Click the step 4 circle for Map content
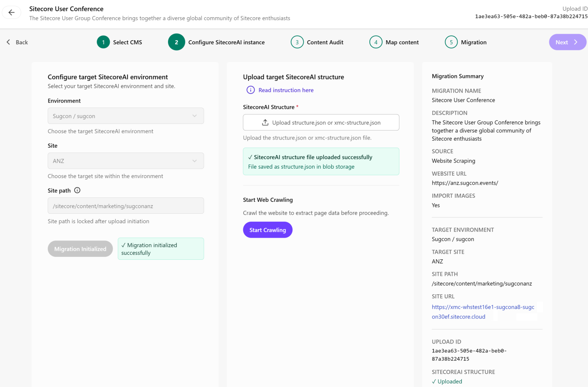This screenshot has height=387, width=588. click(376, 42)
